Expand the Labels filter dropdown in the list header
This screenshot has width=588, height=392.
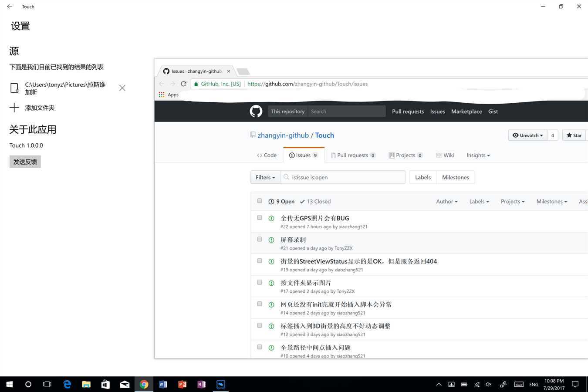pos(479,201)
